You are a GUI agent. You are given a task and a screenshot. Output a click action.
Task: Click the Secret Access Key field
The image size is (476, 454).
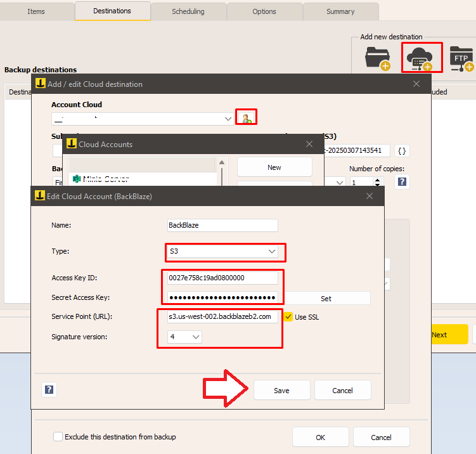[222, 297]
